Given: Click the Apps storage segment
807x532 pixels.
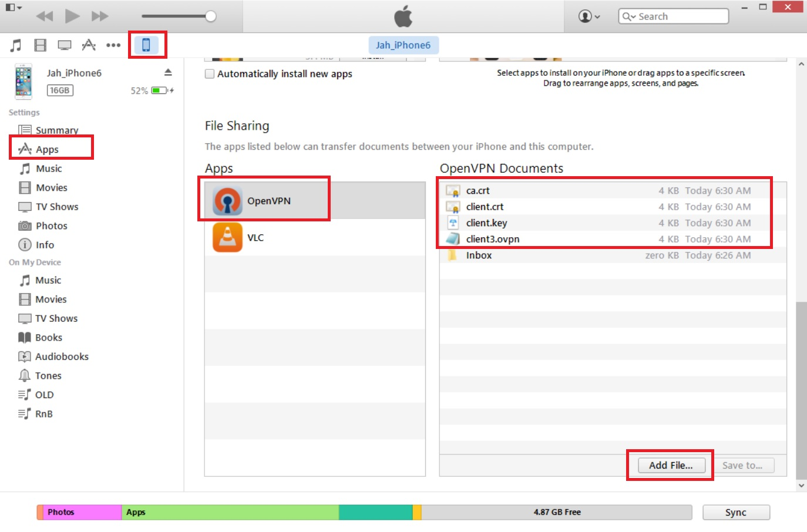Looking at the screenshot, I should (230, 512).
